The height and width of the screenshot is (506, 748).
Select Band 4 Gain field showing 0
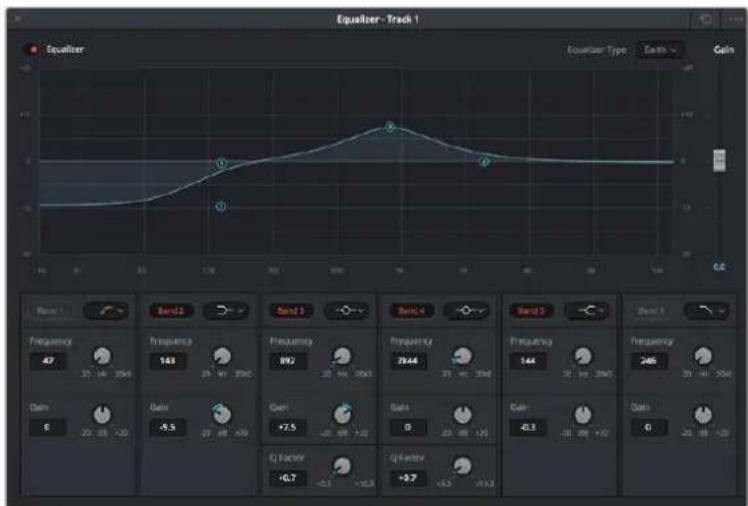click(408, 427)
